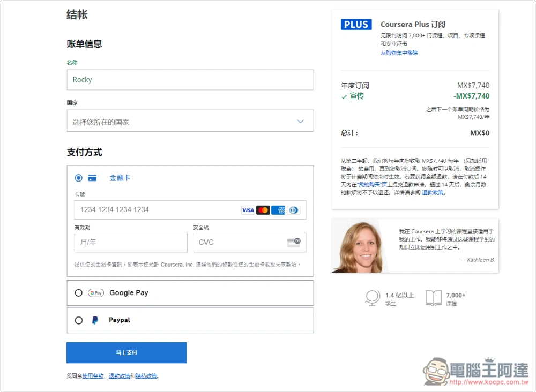Click the 金融卡 label text
The width and height of the screenshot is (536, 392).
(x=120, y=178)
